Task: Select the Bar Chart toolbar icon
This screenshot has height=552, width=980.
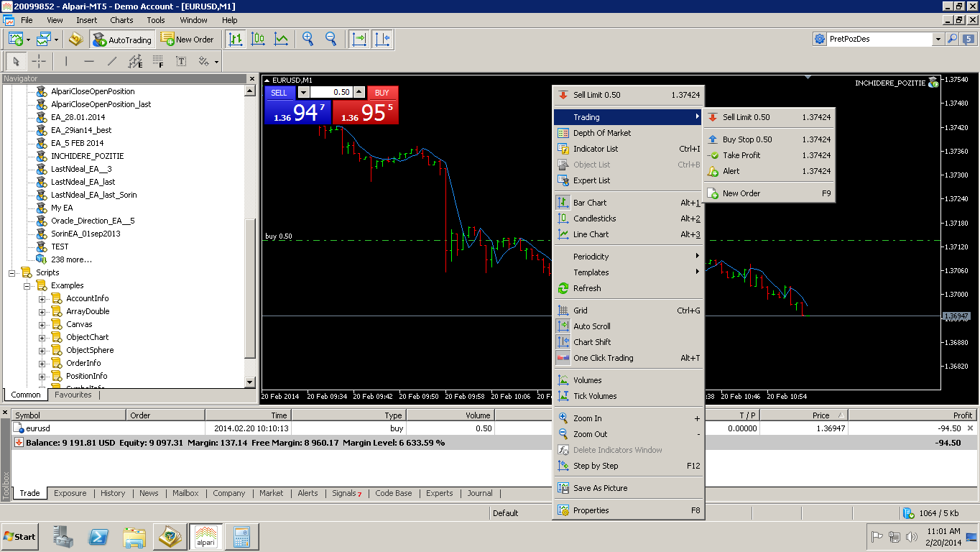Action: pyautogui.click(x=235, y=39)
